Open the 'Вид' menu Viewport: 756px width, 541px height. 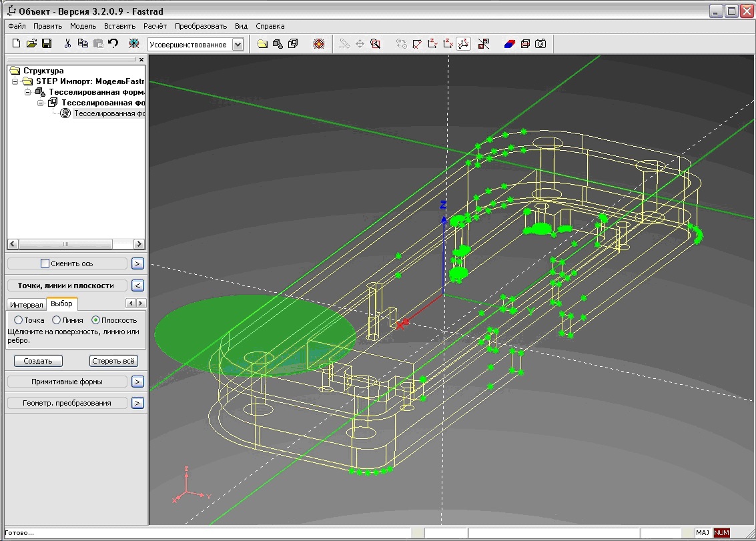[x=241, y=26]
